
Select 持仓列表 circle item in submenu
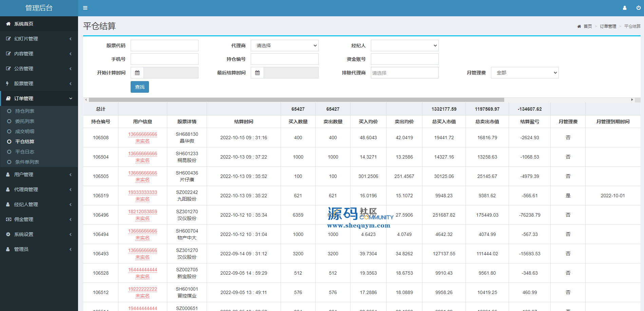point(9,111)
